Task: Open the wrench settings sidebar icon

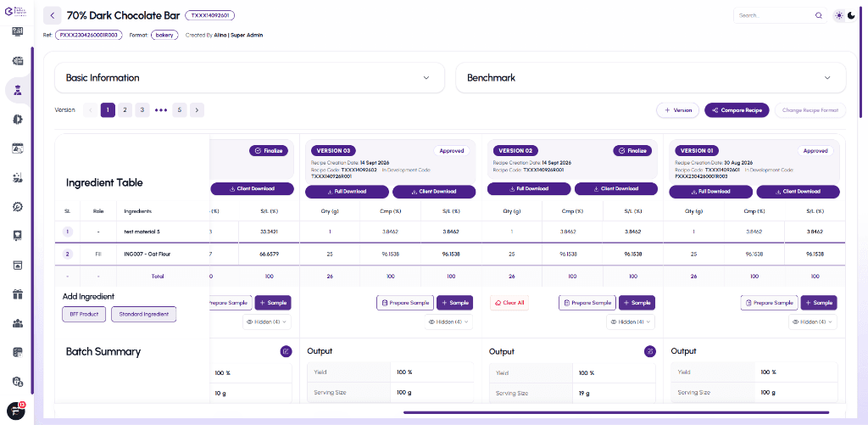Action: pos(18,207)
